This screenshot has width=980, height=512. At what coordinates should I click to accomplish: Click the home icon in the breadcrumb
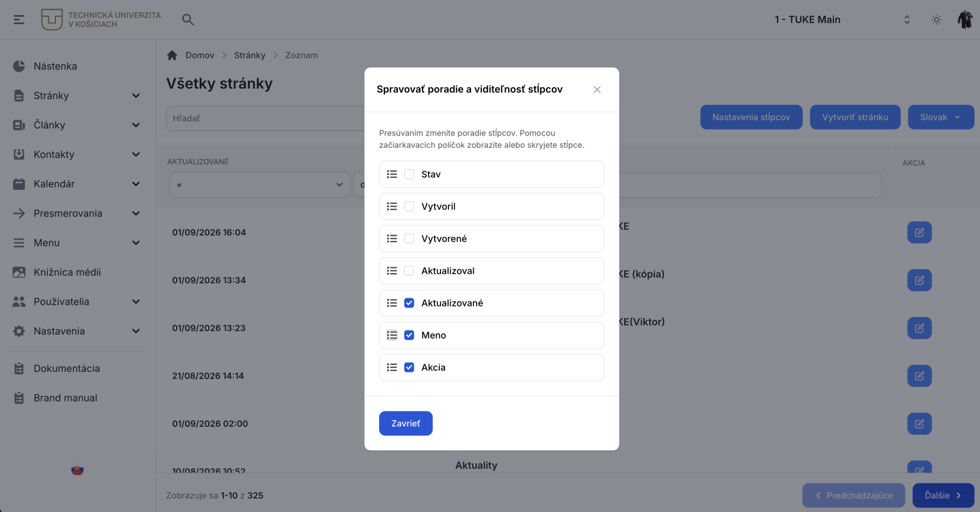[x=172, y=55]
